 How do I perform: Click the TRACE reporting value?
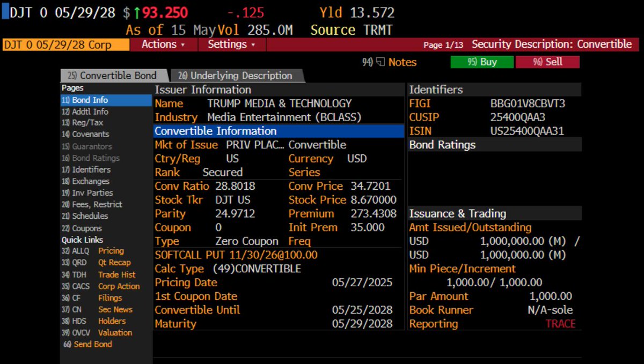pyautogui.click(x=560, y=324)
